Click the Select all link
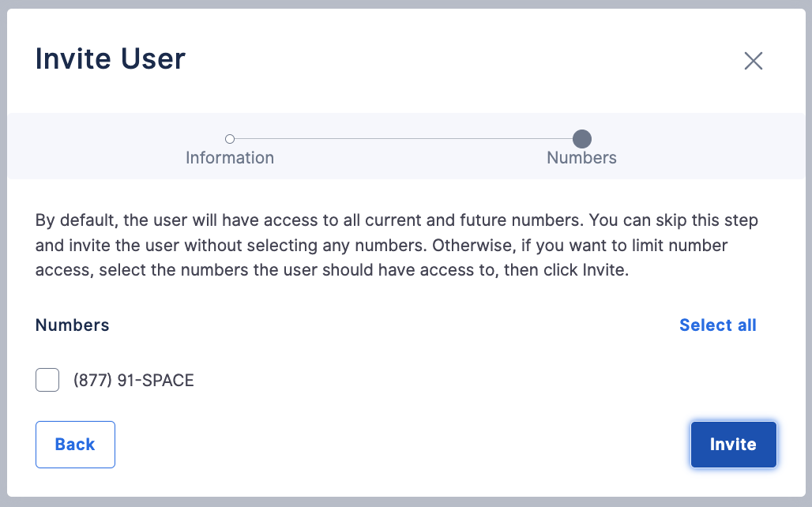Image resolution: width=812 pixels, height=507 pixels. 718,325
